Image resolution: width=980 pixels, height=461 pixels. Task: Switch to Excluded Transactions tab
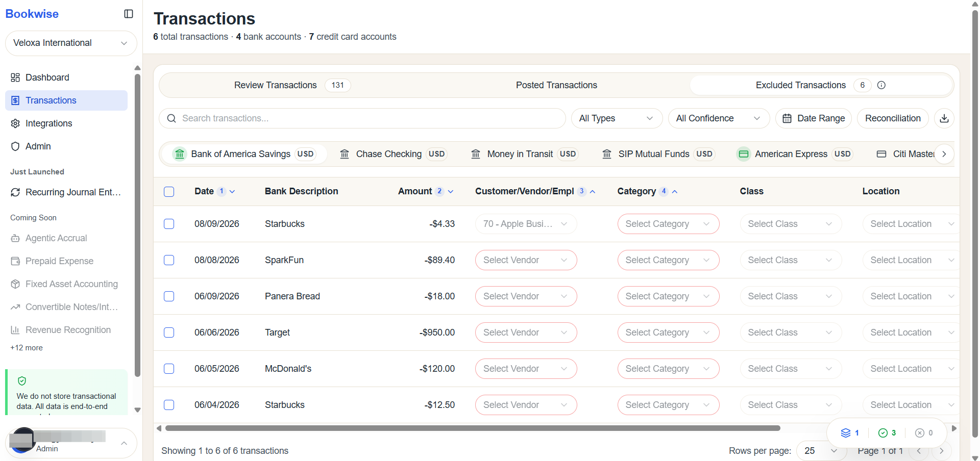[821, 85]
